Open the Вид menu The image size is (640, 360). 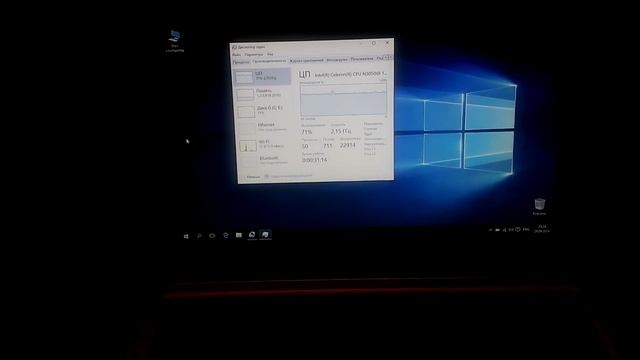(270, 54)
